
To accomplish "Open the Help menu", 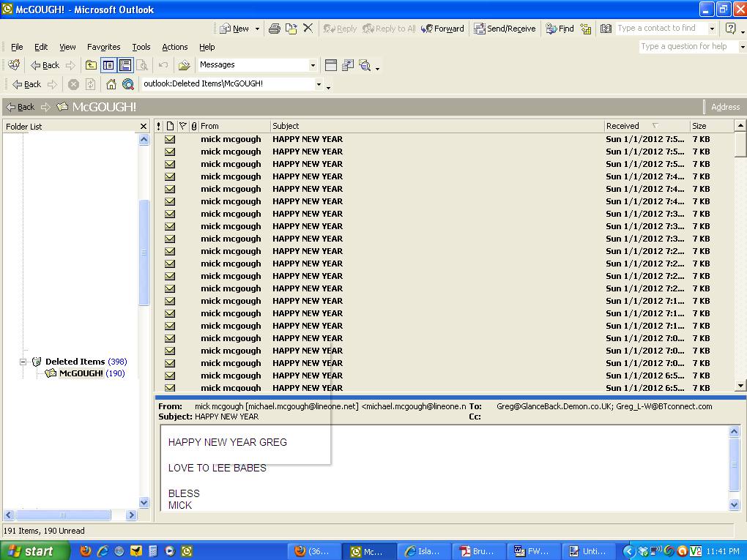I will [x=207, y=47].
